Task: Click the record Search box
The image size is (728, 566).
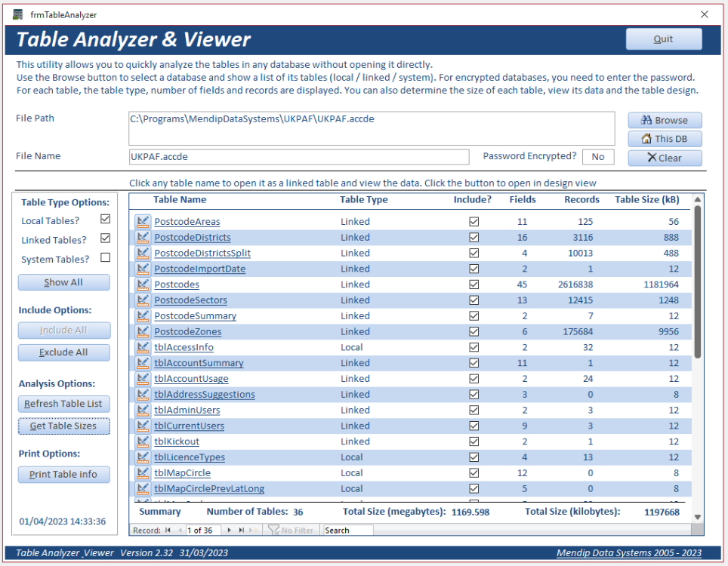Action: click(x=348, y=531)
